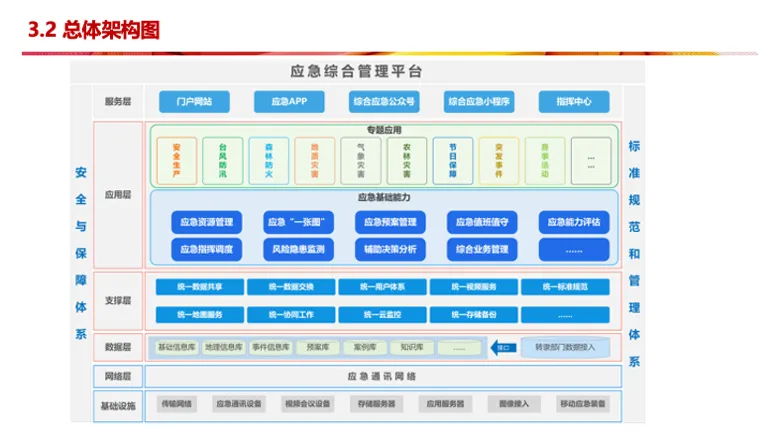This screenshot has width=780, height=439.
Task: Select the 安全生产 topic card
Action: click(x=177, y=161)
